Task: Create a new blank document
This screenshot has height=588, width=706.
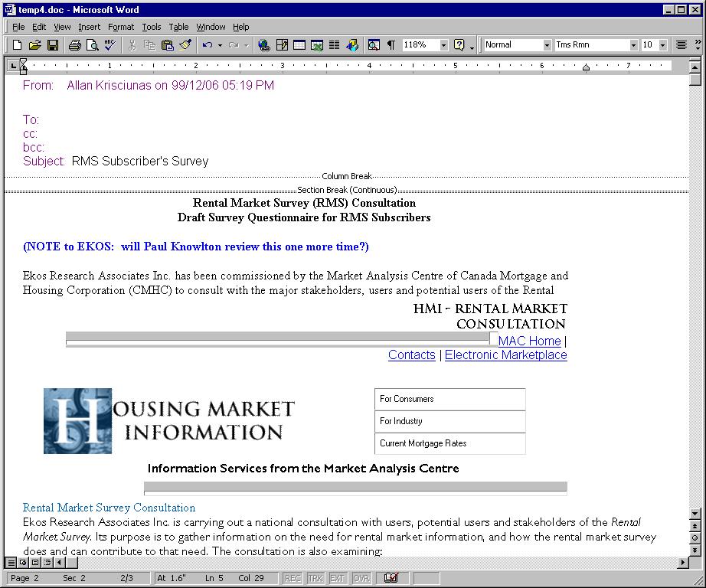Action: [x=17, y=45]
